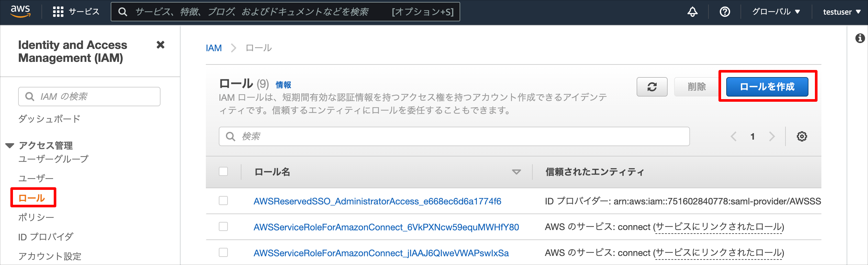
Task: Open table preferences gear icon
Action: (802, 136)
